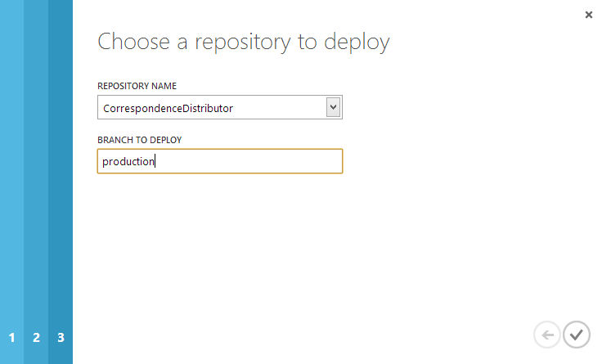The width and height of the screenshot is (602, 364).
Task: Go to wizard step 1
Action: (11, 337)
